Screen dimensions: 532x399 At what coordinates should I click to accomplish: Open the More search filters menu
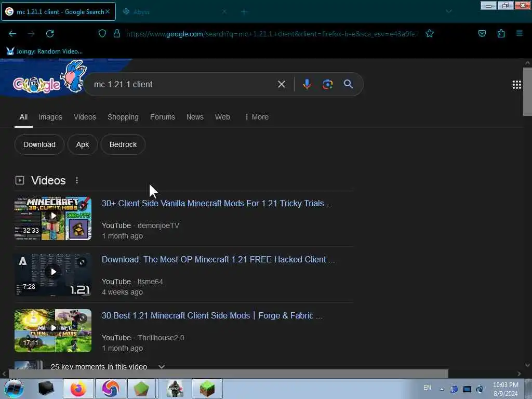pos(257,117)
